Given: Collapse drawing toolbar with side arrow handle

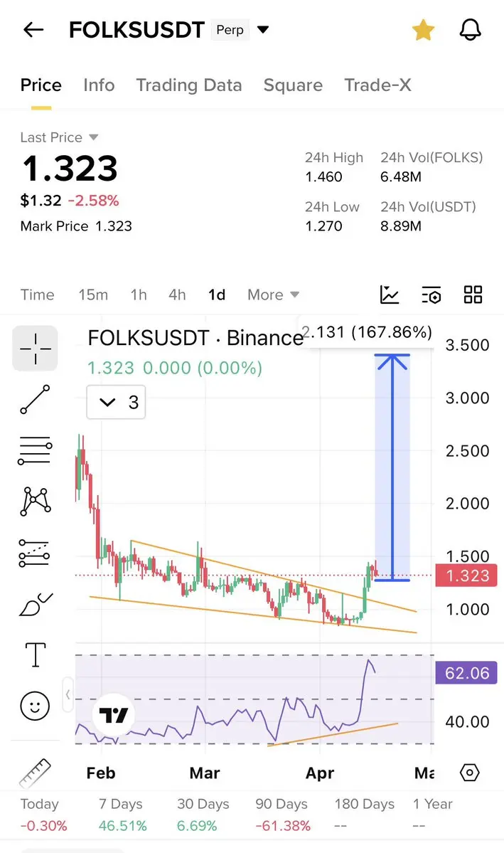Looking at the screenshot, I should pyautogui.click(x=68, y=694).
